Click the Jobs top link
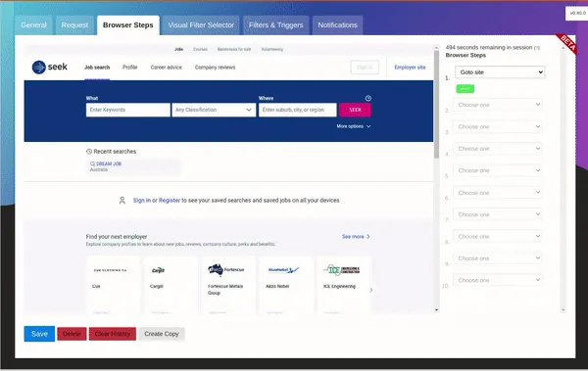This screenshot has height=371, width=588. (x=179, y=49)
